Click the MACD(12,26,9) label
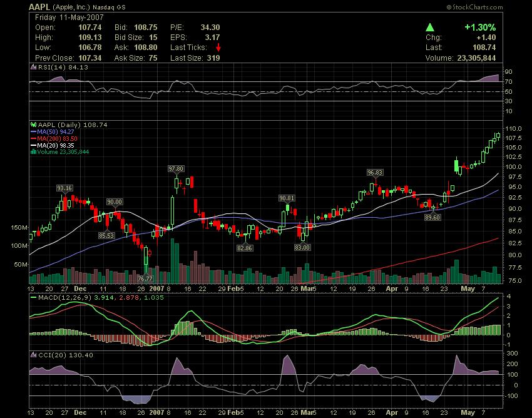The image size is (532, 418). point(65,298)
